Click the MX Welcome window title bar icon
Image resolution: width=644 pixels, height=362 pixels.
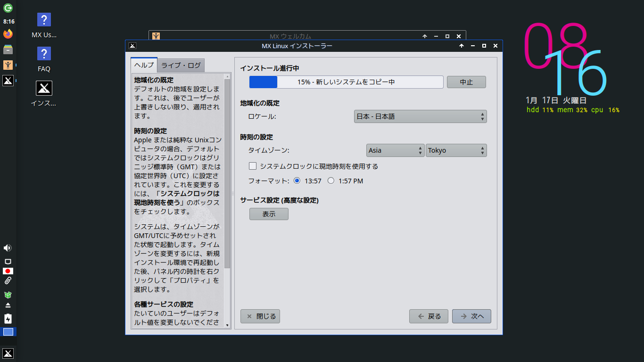click(x=156, y=36)
